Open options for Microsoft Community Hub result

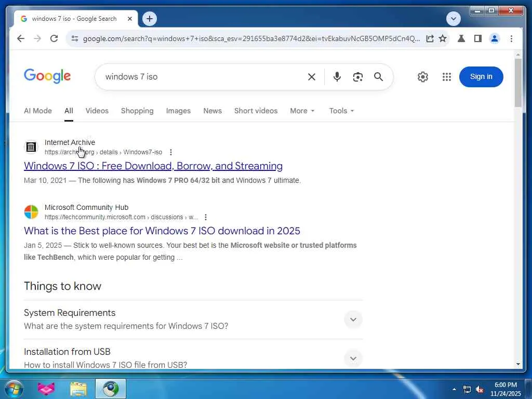(206, 217)
